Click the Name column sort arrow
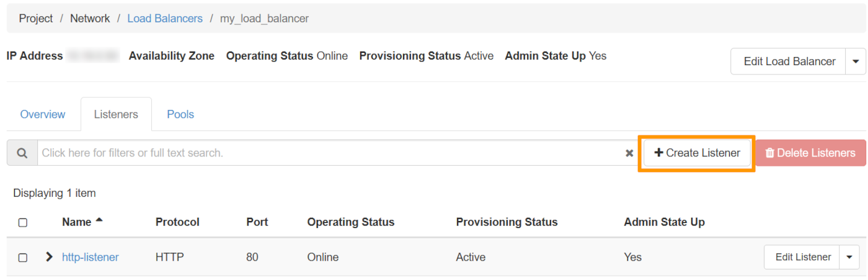Image resolution: width=868 pixels, height=280 pixels. click(99, 220)
